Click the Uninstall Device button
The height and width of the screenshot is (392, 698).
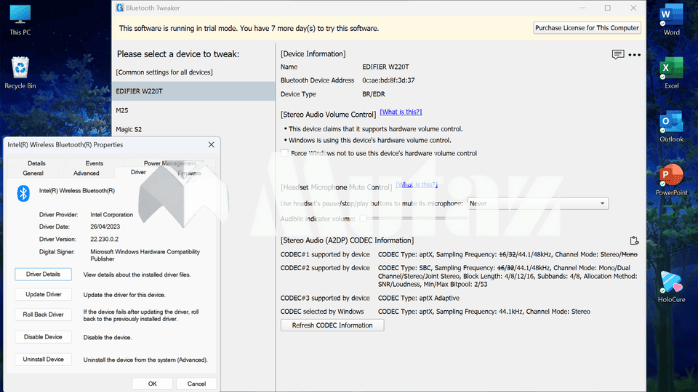[43, 359]
